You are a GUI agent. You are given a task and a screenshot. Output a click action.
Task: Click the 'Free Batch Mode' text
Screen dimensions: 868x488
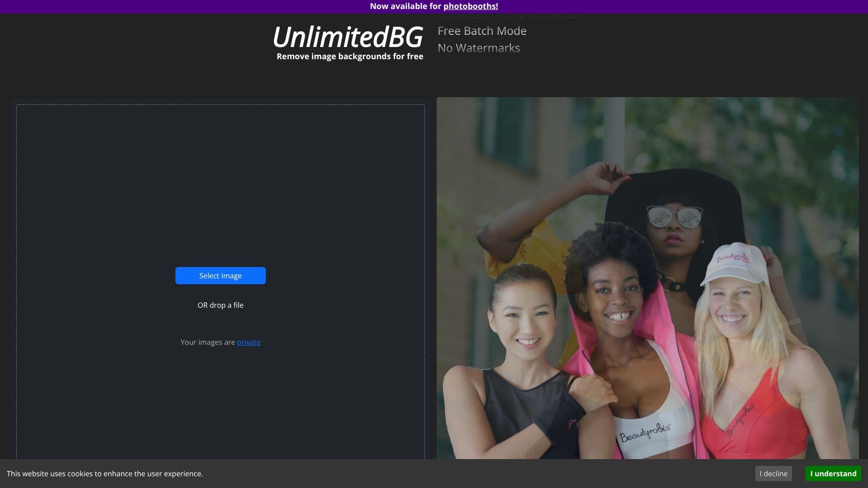(482, 31)
